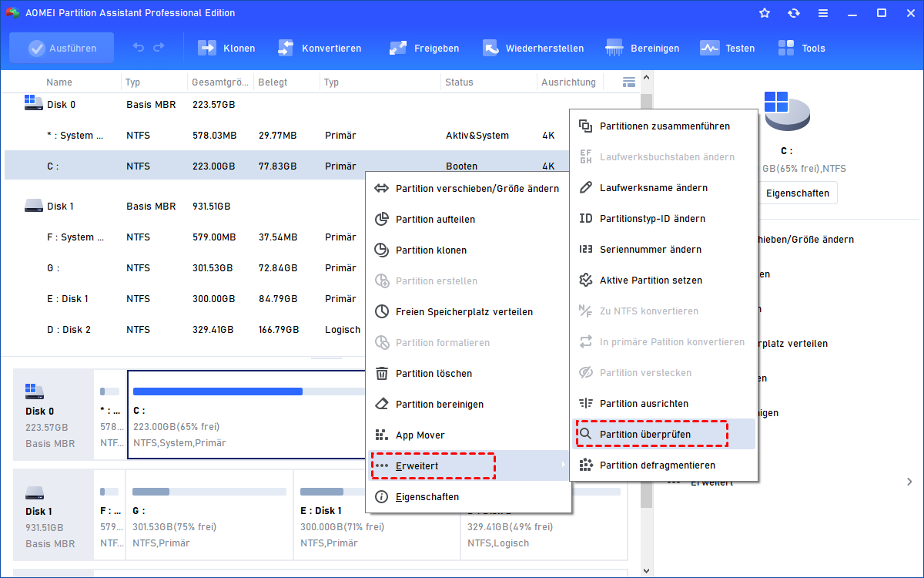The height and width of the screenshot is (578, 924).
Task: Click the E : Disk 1 block in disk map
Action: (x=377, y=515)
